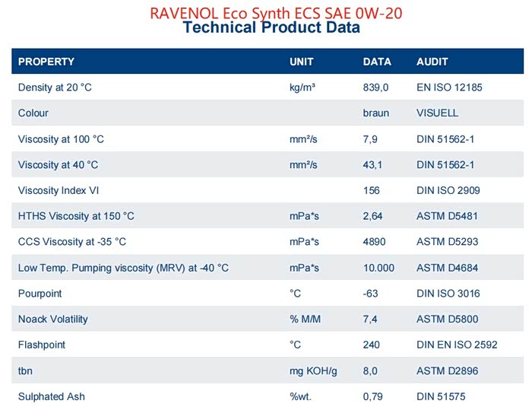Click the density value 839,0
The image size is (532, 407).
click(x=375, y=87)
